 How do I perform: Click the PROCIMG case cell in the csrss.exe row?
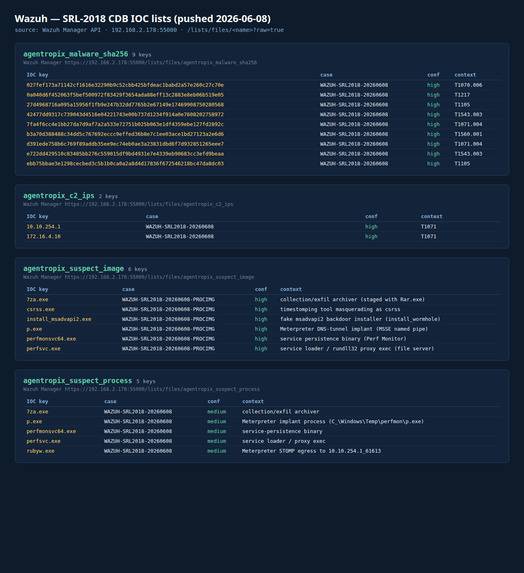click(x=168, y=310)
